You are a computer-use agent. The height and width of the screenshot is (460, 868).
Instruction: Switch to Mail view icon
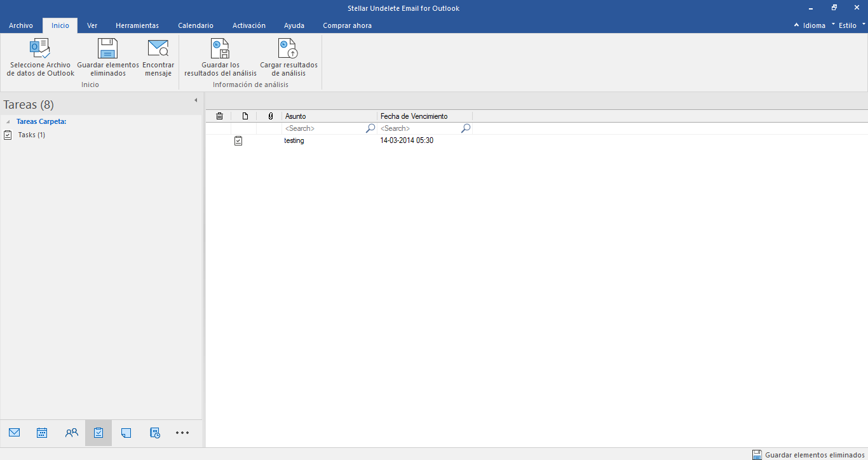(14, 433)
